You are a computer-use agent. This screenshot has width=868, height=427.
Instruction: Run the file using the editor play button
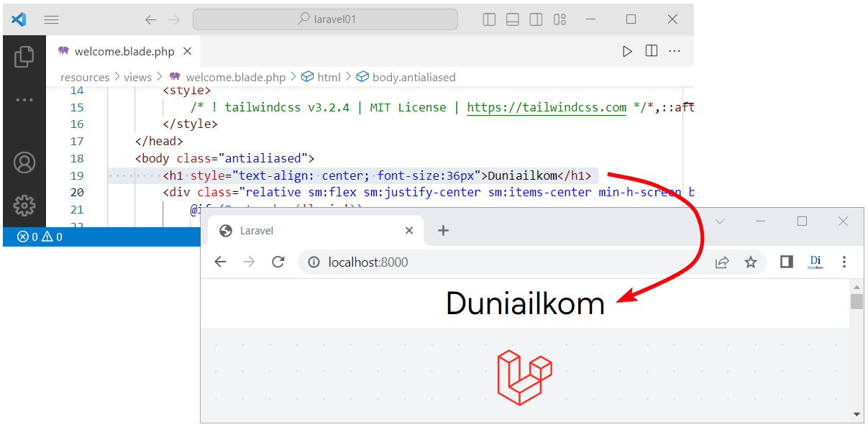coord(627,51)
